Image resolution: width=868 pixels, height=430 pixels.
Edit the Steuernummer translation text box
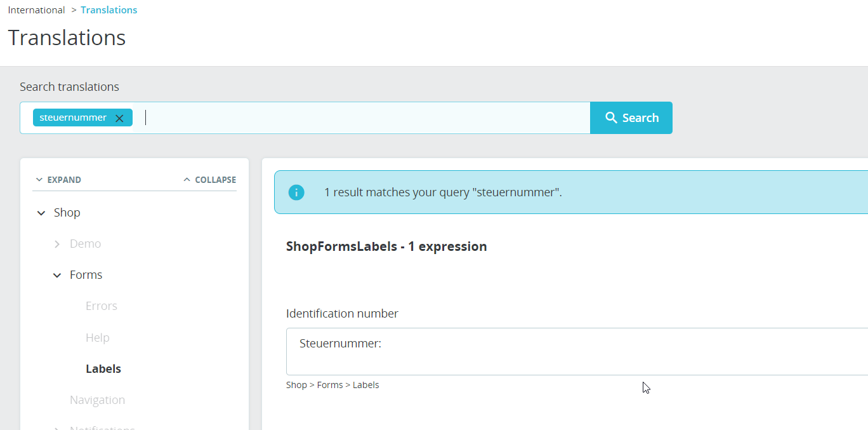click(x=571, y=351)
